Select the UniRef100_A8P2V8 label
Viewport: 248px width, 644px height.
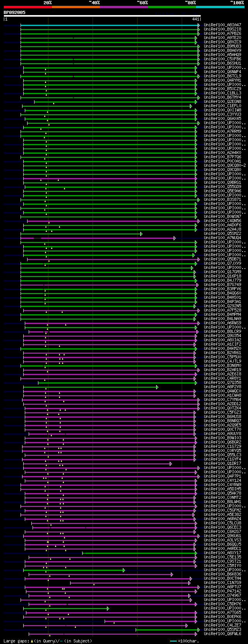coord(222,387)
